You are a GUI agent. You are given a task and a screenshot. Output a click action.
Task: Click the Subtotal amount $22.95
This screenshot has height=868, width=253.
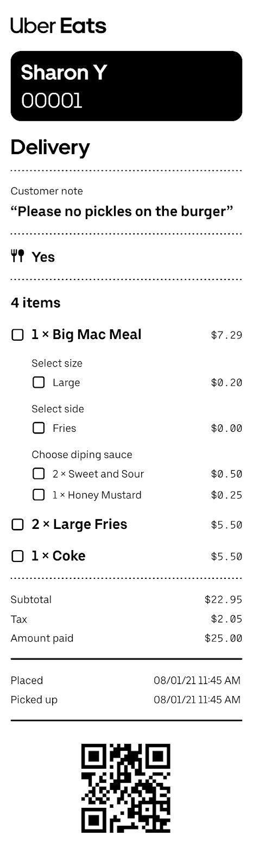click(223, 599)
